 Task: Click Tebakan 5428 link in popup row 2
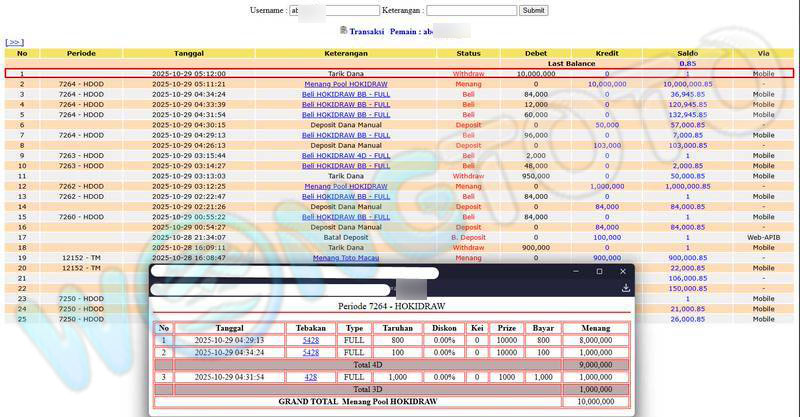click(311, 353)
